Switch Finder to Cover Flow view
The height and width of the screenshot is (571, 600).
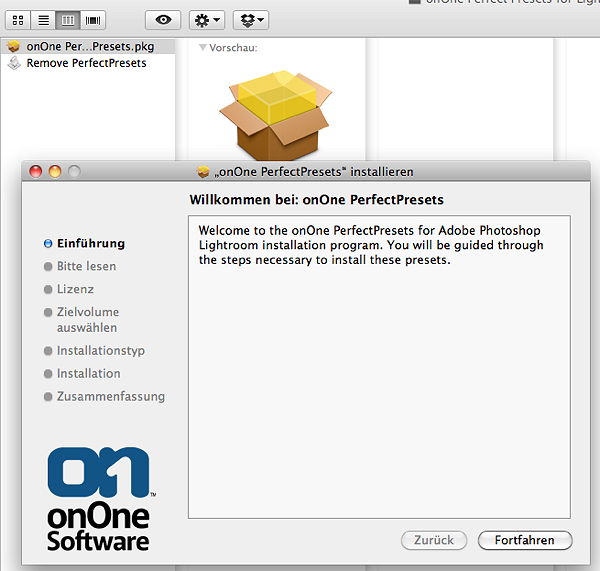click(x=93, y=20)
